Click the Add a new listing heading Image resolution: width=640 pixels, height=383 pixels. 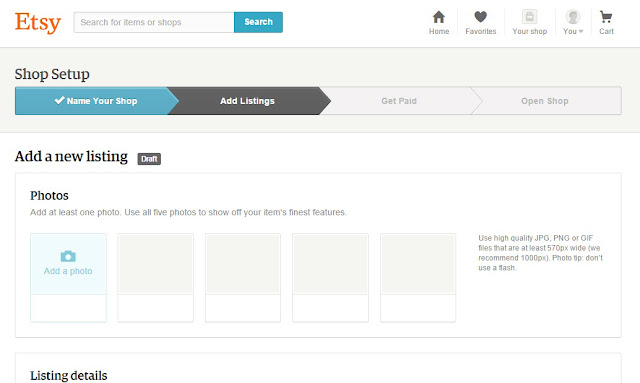pos(71,156)
